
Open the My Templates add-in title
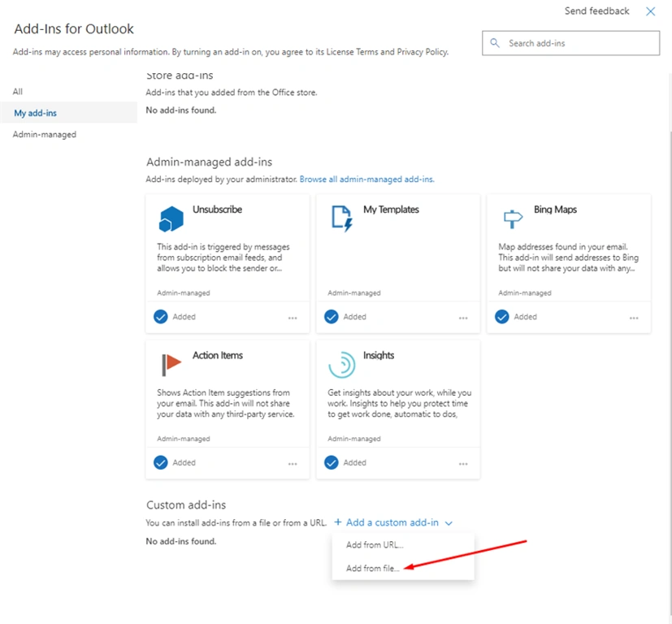click(x=391, y=210)
